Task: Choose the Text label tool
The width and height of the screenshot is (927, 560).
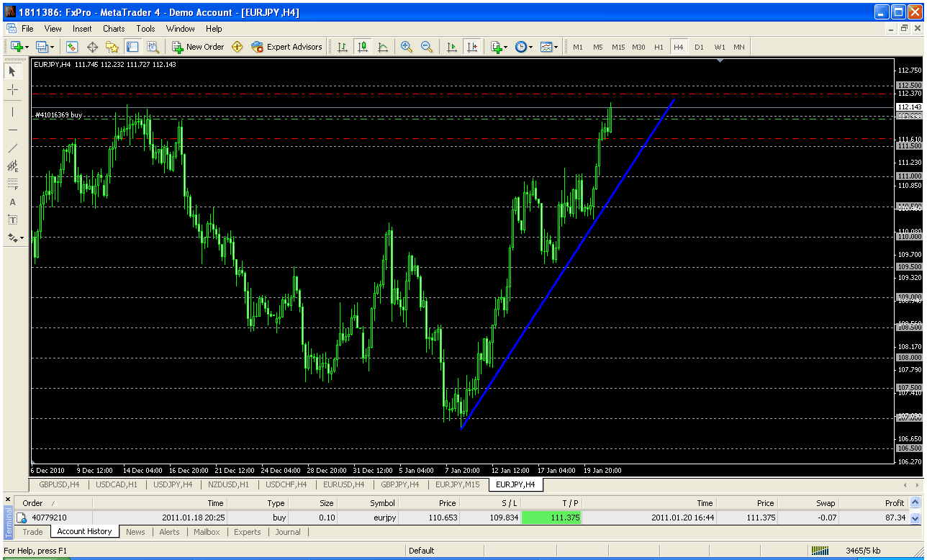Action: pos(12,202)
